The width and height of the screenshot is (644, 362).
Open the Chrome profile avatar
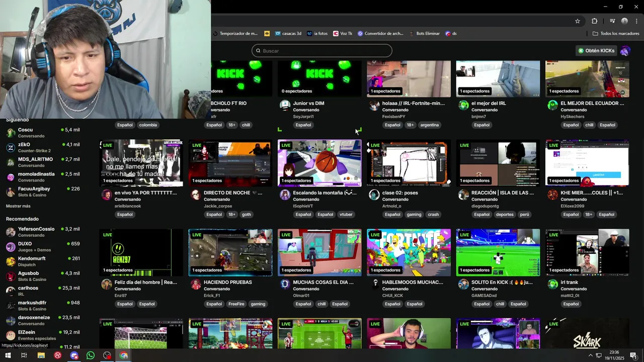624,21
